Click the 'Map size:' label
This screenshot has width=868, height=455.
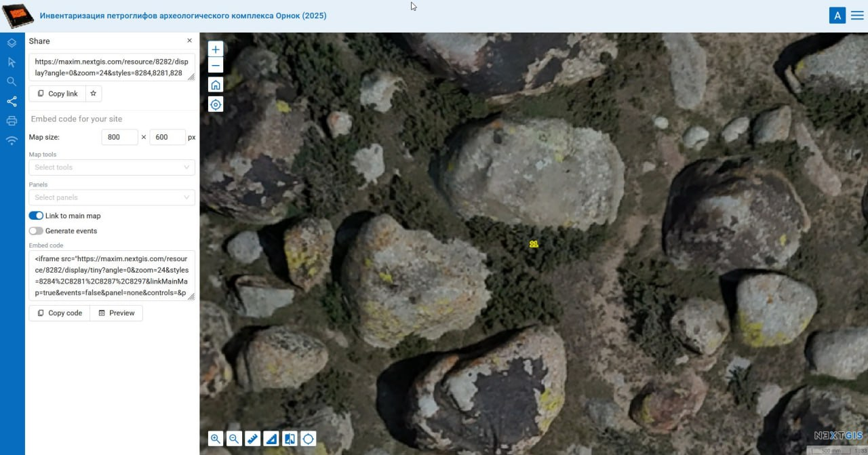[x=45, y=137]
